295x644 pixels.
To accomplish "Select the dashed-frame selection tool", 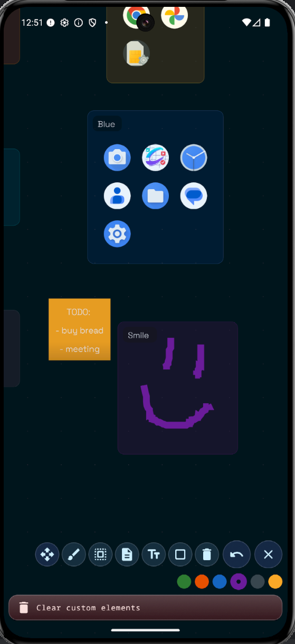I will [100, 554].
